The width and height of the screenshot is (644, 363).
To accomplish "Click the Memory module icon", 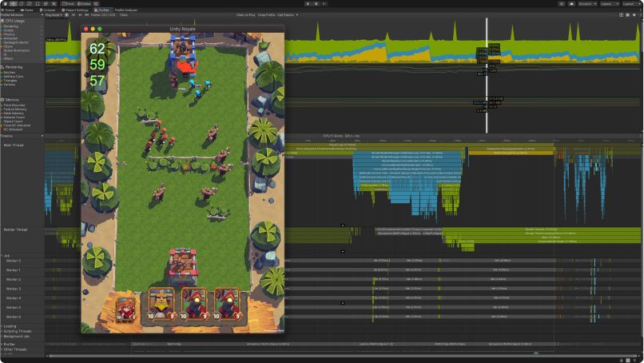I will pos(3,99).
